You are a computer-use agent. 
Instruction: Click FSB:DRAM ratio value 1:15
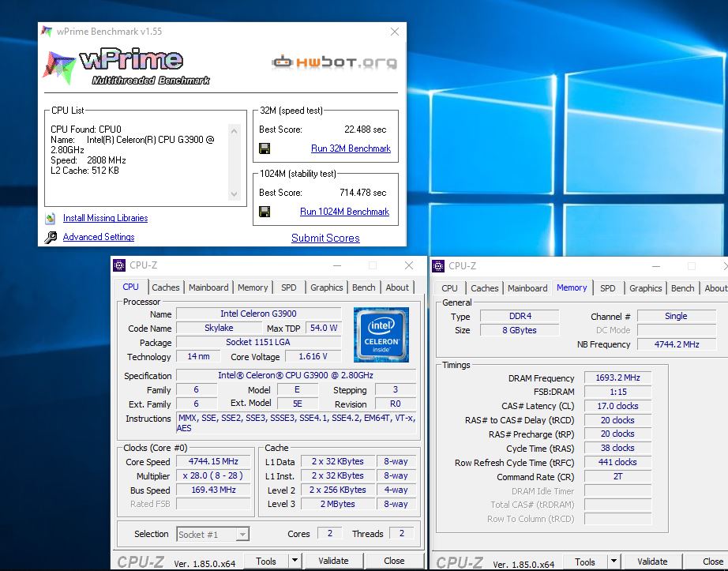click(618, 392)
